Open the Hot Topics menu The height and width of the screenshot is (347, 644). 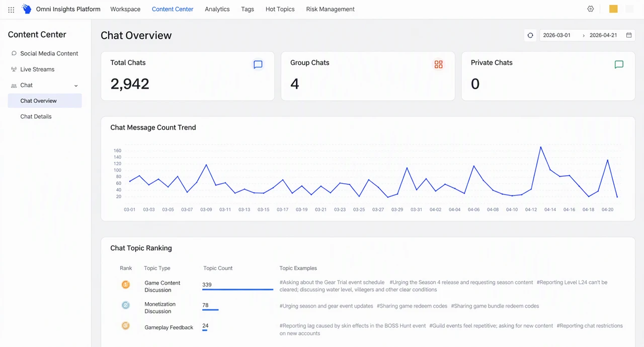click(280, 9)
